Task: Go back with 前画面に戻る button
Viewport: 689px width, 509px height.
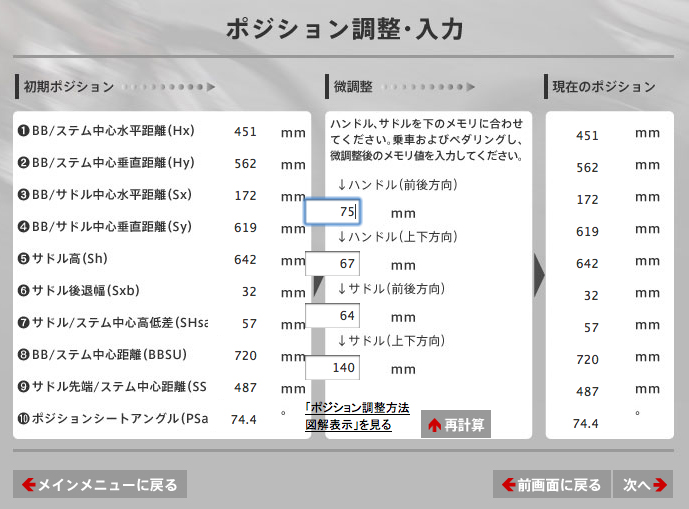Action: [x=551, y=484]
